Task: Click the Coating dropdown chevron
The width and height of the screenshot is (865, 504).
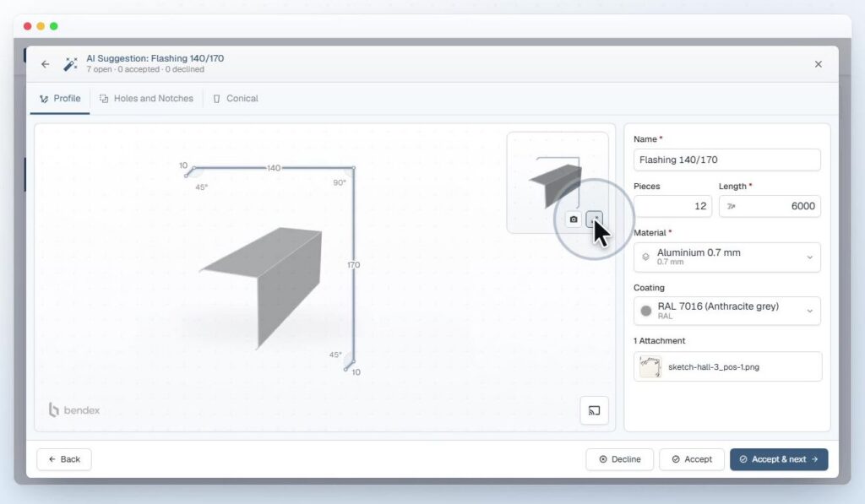Action: [x=809, y=311]
